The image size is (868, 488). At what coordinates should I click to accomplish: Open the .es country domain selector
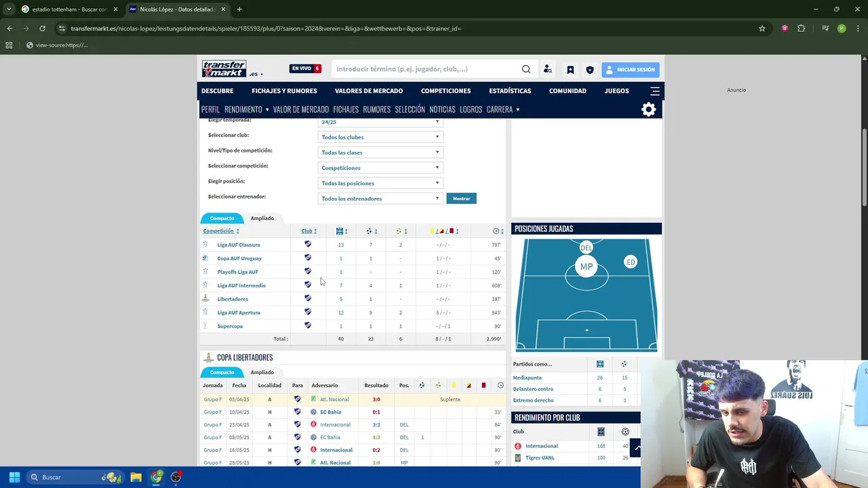point(256,74)
